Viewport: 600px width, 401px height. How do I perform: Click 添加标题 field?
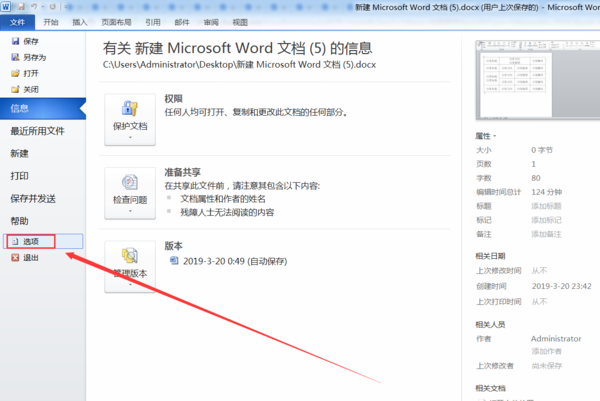[x=546, y=206]
